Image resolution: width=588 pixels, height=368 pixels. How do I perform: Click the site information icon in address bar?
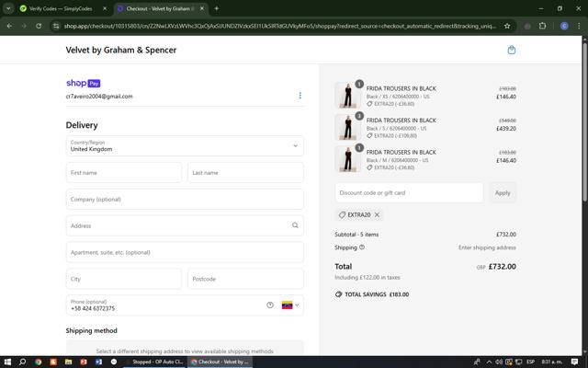click(56, 26)
